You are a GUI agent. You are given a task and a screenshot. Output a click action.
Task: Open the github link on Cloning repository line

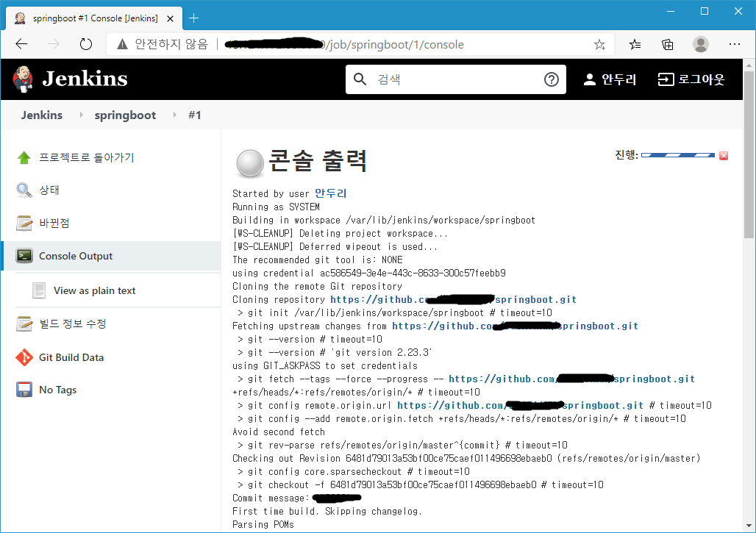(x=453, y=299)
